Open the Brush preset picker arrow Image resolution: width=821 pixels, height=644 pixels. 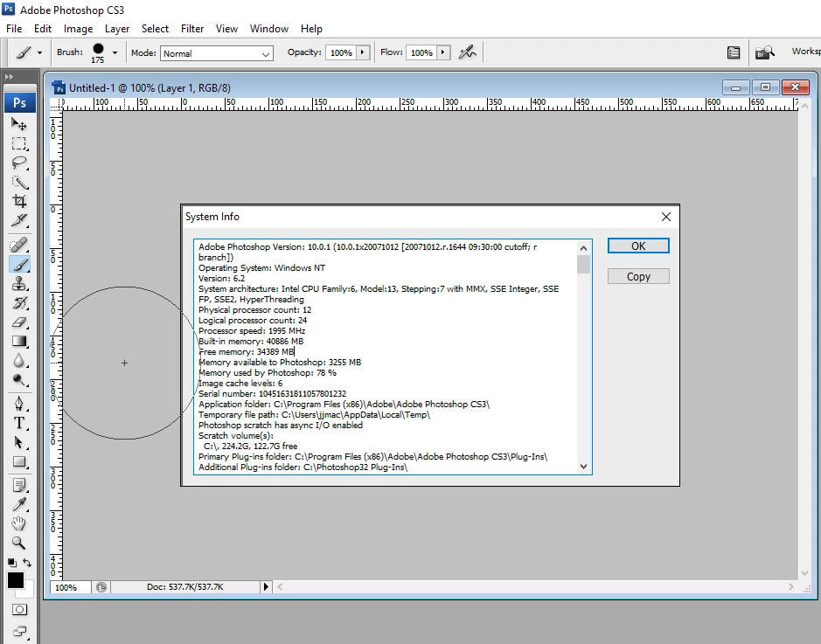(115, 52)
